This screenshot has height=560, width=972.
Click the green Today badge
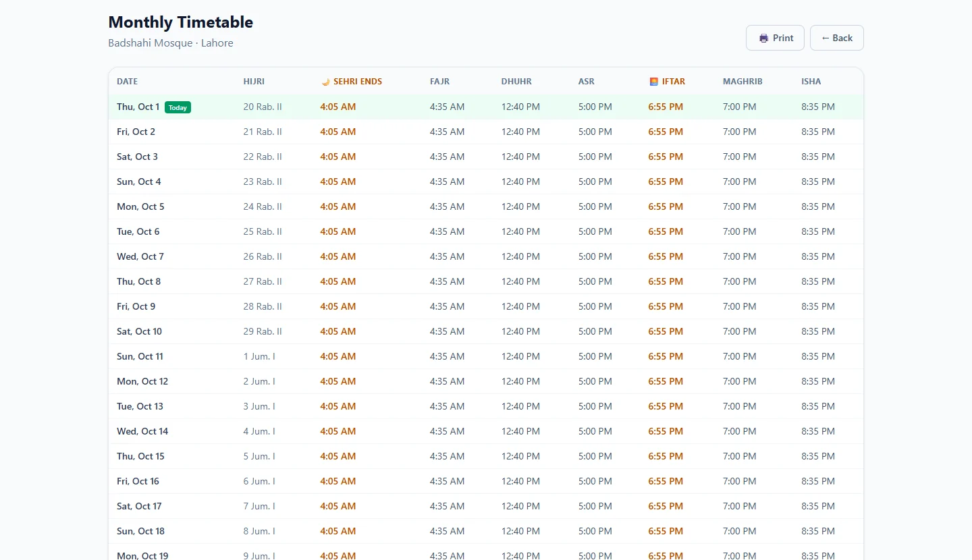178,107
